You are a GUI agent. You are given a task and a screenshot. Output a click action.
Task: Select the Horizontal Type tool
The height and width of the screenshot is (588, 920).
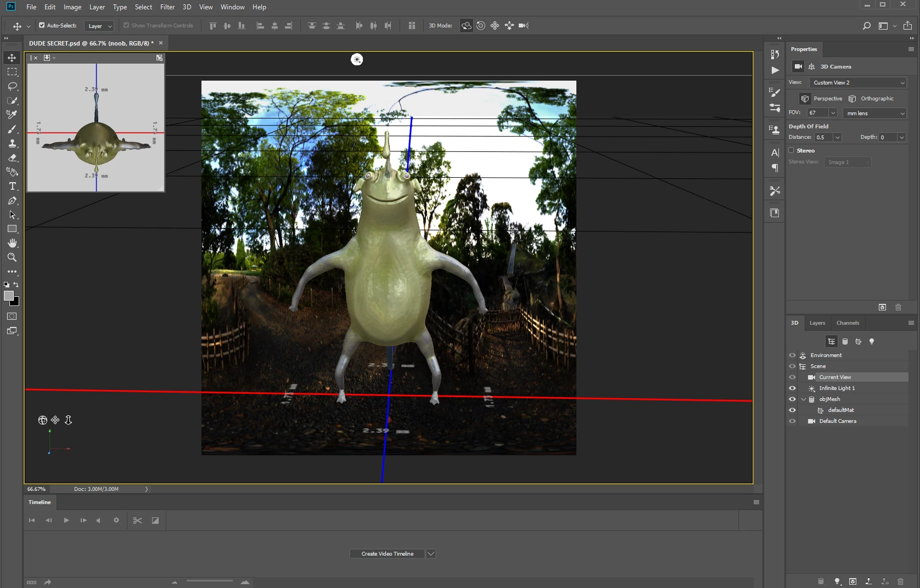pyautogui.click(x=12, y=186)
